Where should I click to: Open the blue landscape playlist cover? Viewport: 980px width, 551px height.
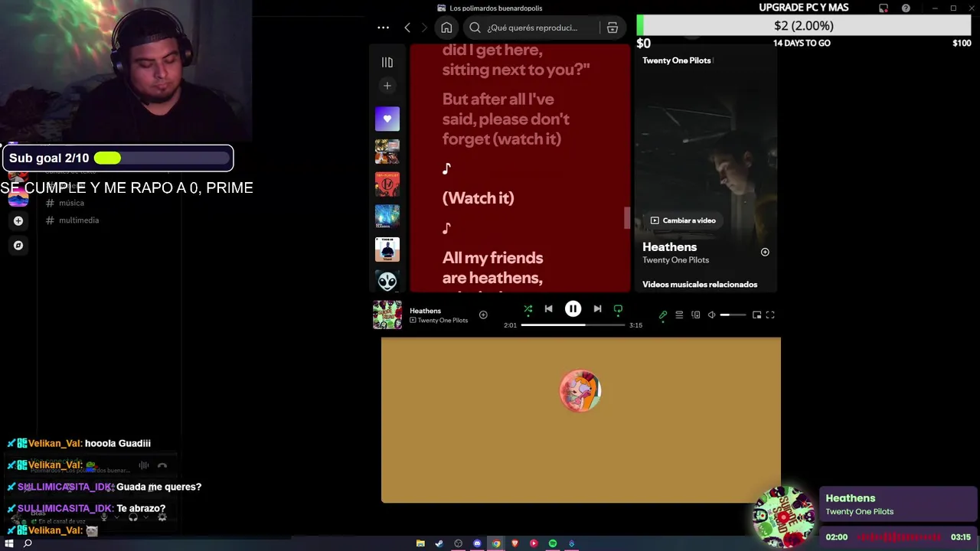[x=387, y=217]
